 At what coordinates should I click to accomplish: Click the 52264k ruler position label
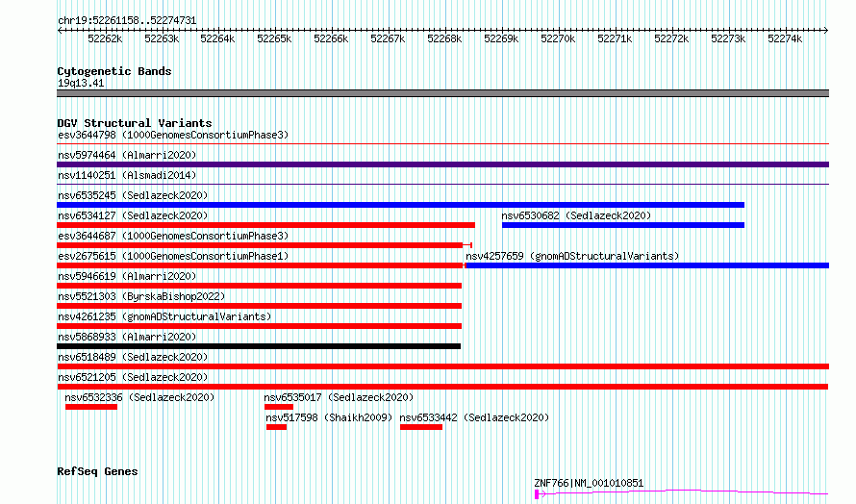(217, 38)
